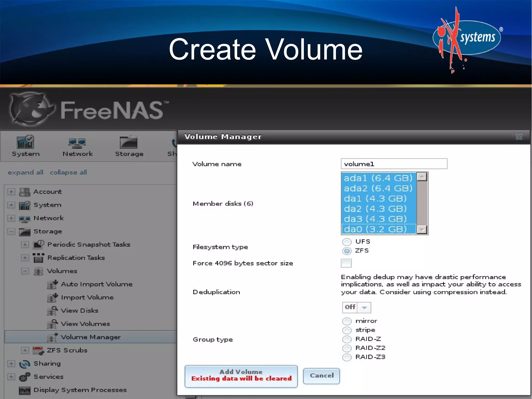
Task: Expand the Account tree node
Action: 11,192
